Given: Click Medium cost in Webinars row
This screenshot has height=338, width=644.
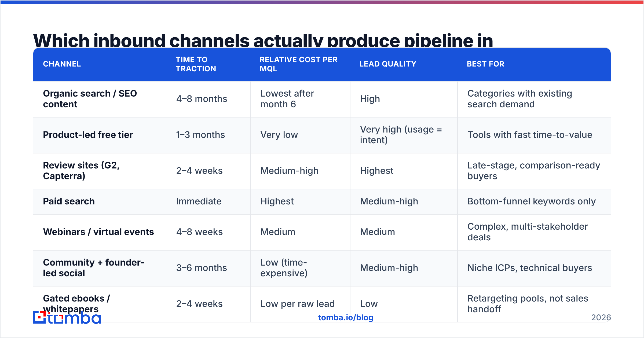Looking at the screenshot, I should tap(300, 232).
